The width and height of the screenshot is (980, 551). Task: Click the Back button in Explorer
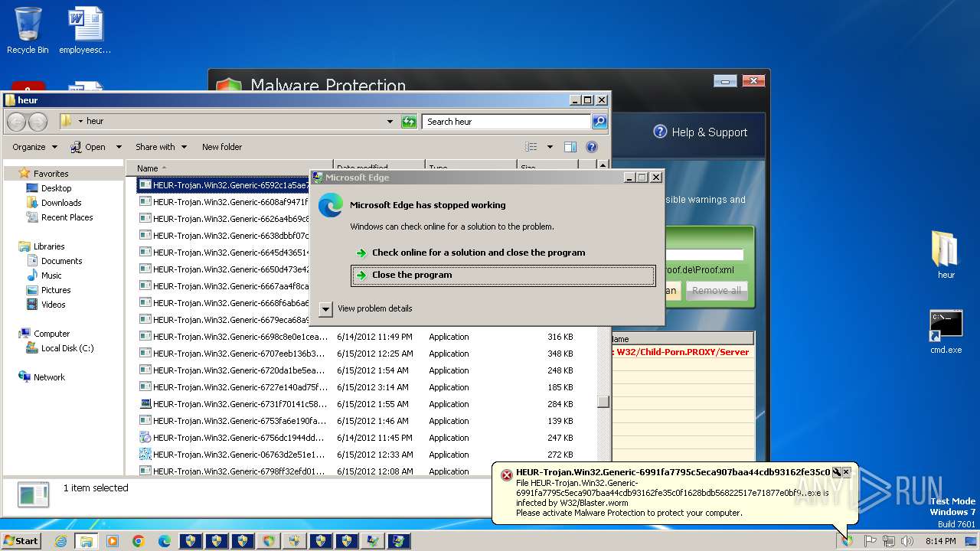coord(16,122)
